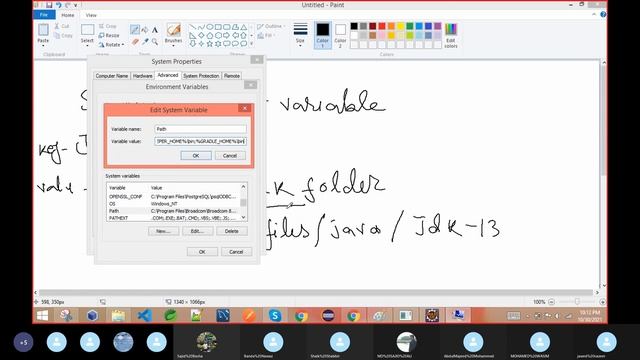
Task: Open the Computer Name tab in System Properties
Action: (x=112, y=76)
